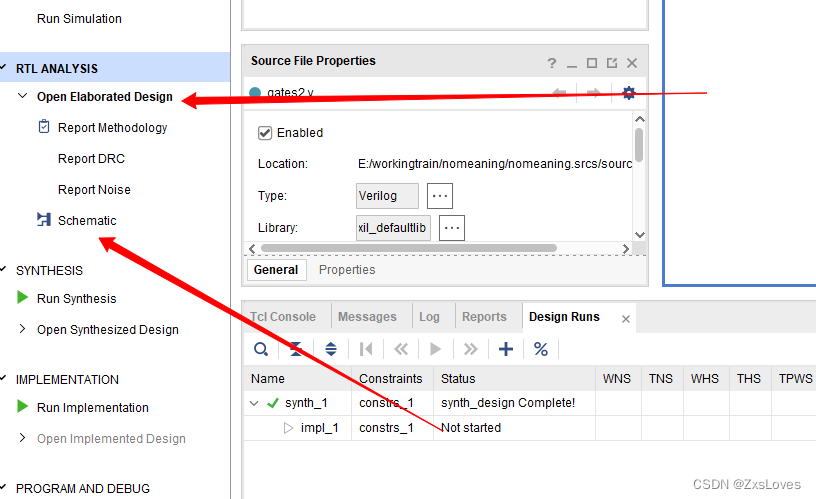Go to next object with forward arrow

(x=593, y=93)
